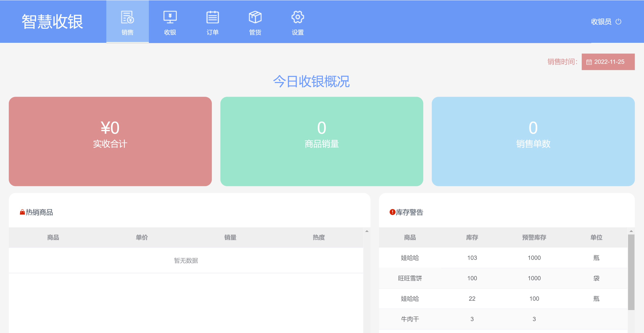Open the 设置 settings gear icon
644x333 pixels.
[298, 17]
